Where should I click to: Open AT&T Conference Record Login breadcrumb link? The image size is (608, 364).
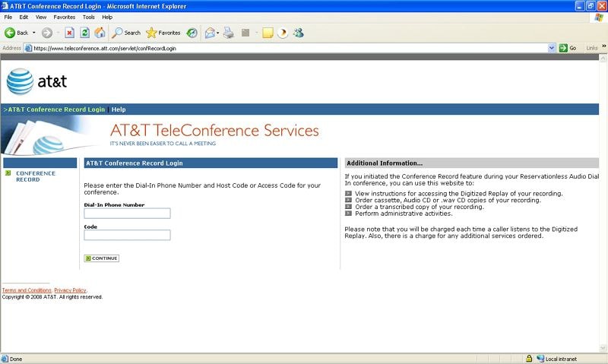click(56, 109)
